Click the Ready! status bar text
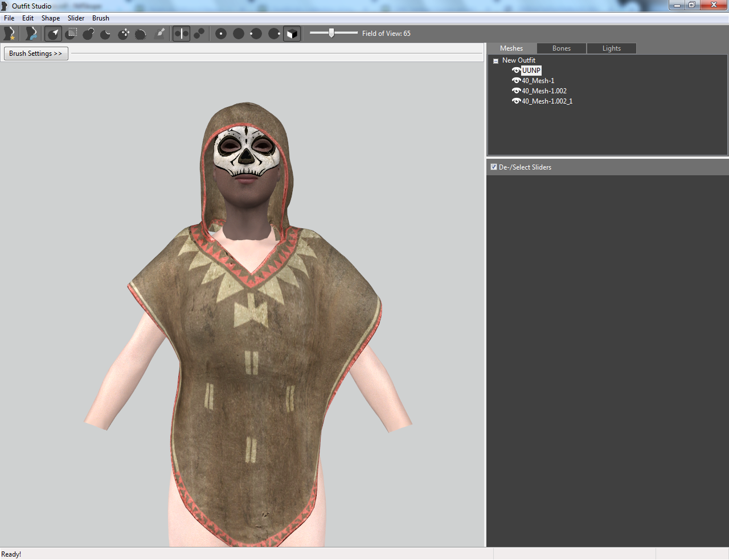 point(11,554)
